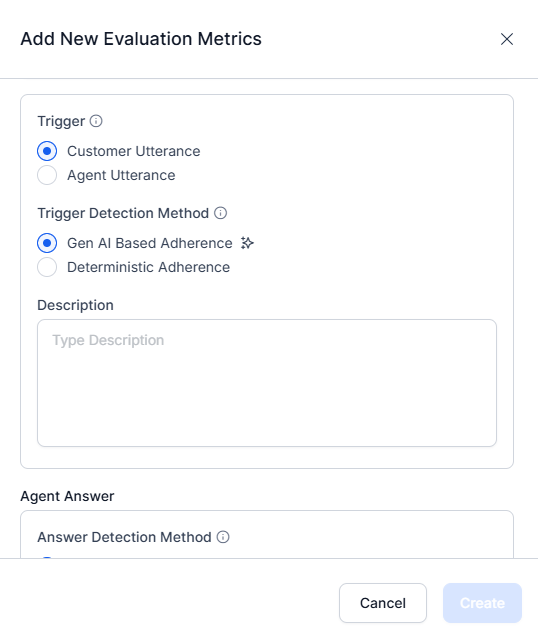Click the Answer Detection Method info icon
538x632 pixels.
pos(223,537)
